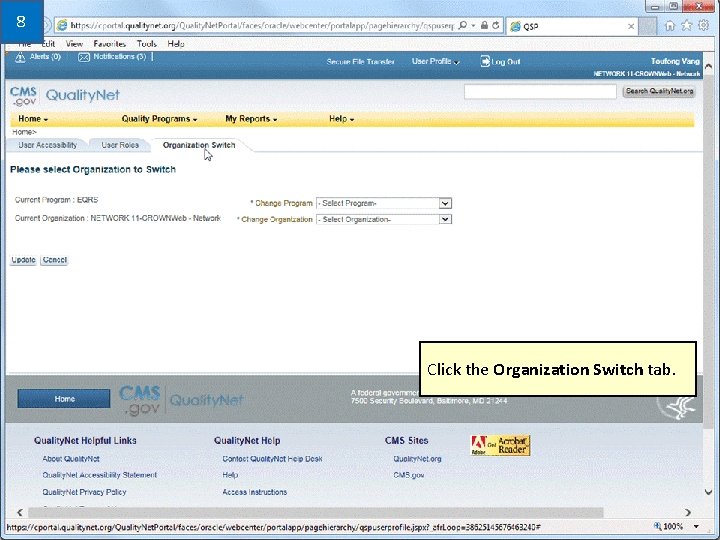Open the address bar history dropdown arrow
This screenshot has height=540, width=720.
click(473, 26)
